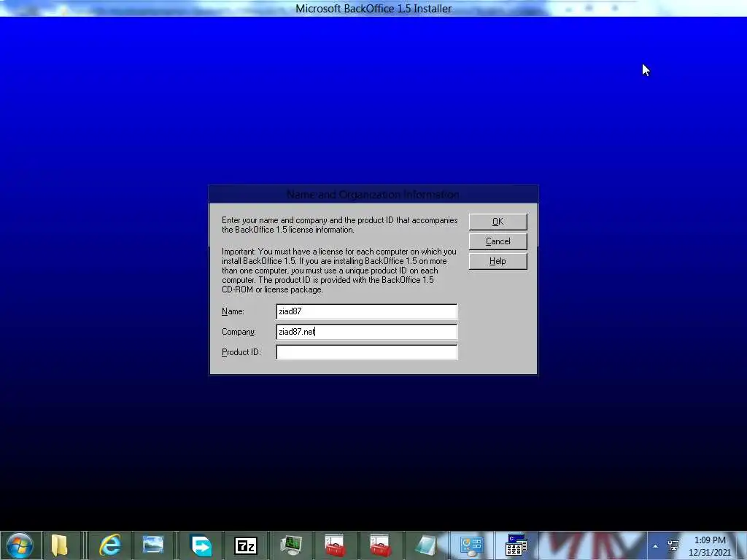
Task: Select the empty Product ID field
Action: (x=366, y=352)
